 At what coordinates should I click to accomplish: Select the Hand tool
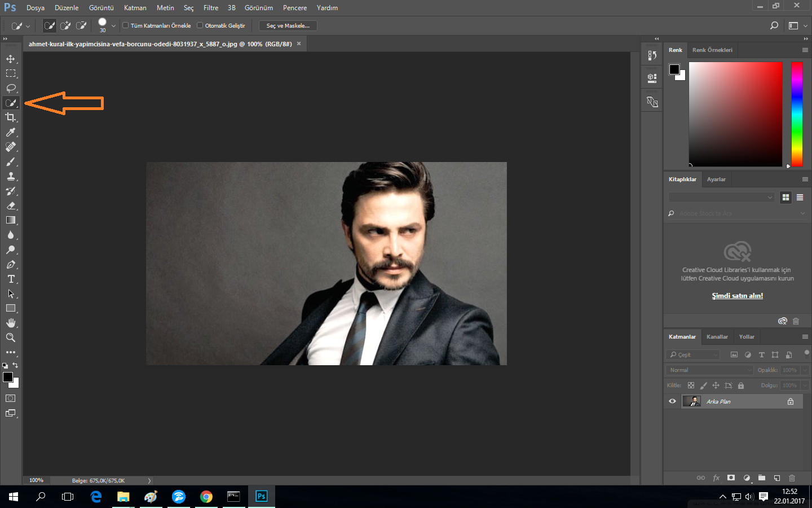tap(11, 323)
